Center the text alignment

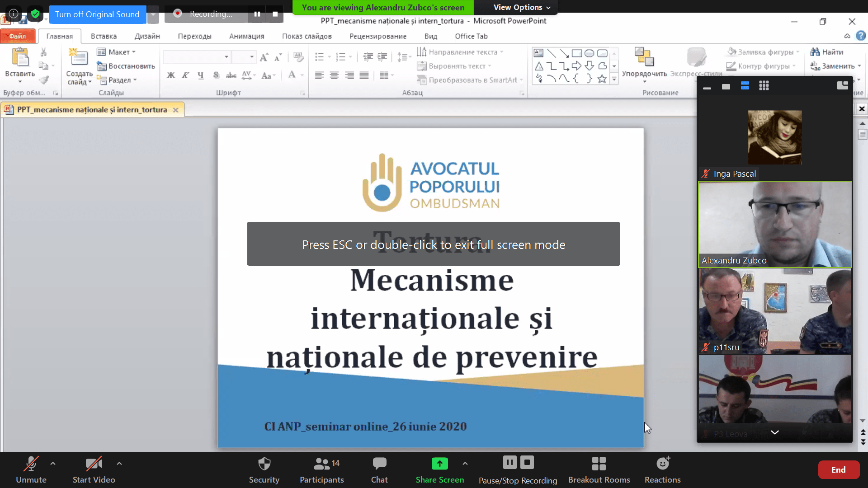335,75
